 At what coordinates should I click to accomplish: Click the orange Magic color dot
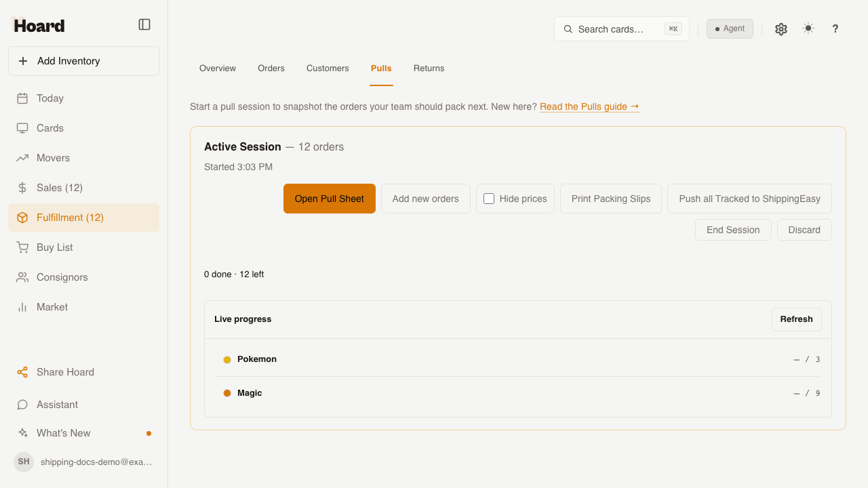227,393
